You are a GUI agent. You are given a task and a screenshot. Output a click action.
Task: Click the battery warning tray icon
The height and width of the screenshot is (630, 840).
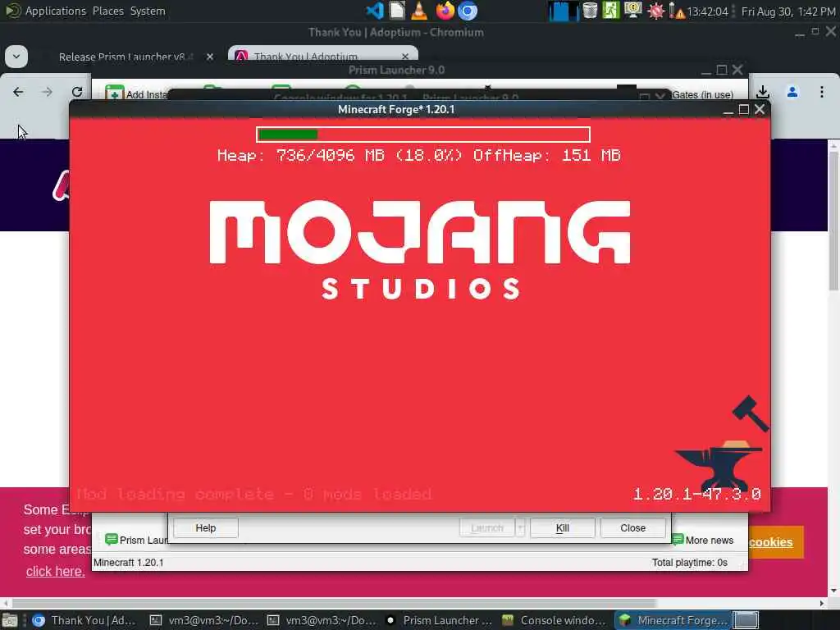pyautogui.click(x=677, y=11)
